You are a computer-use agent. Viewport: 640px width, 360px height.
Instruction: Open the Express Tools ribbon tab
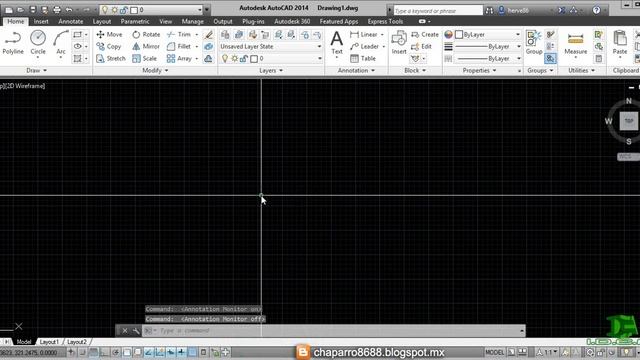(385, 21)
